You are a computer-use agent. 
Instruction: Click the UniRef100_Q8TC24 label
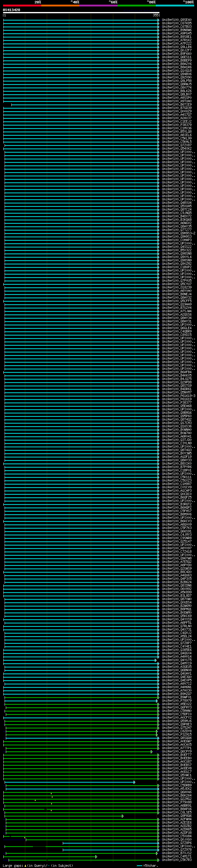coord(177,210)
